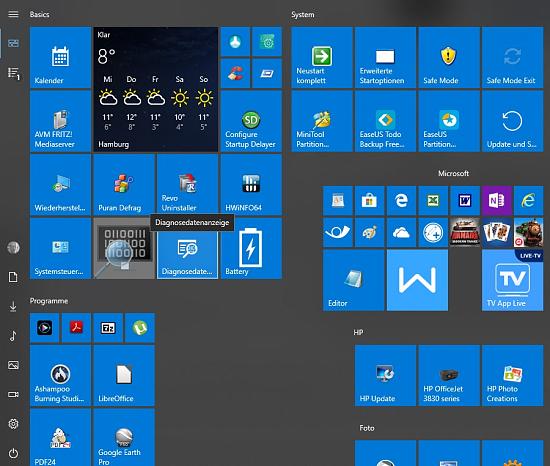Screen dimensions: 550x466
Task: Click the Safe Mode Exit tile
Action: [512, 57]
